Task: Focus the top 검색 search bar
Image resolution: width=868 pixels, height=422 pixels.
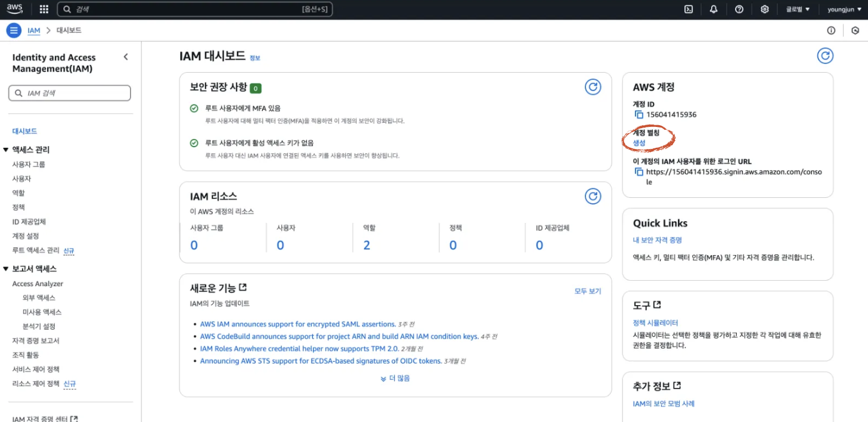Action: [195, 10]
